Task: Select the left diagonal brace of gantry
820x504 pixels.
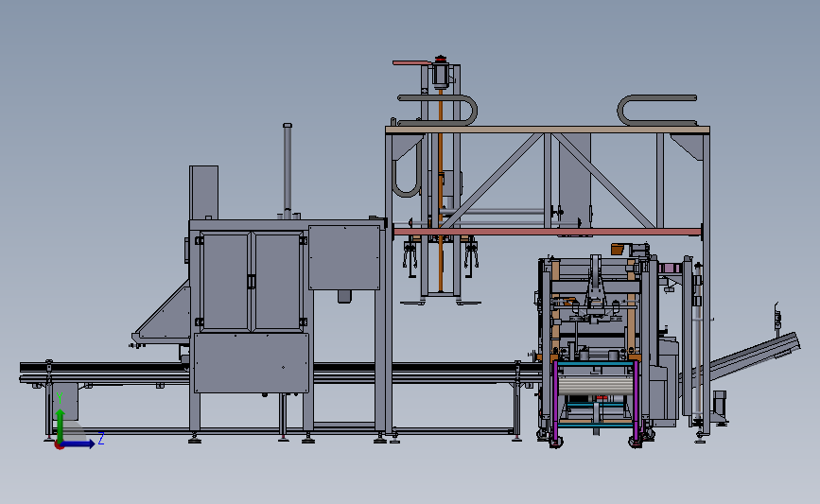Action: point(492,181)
